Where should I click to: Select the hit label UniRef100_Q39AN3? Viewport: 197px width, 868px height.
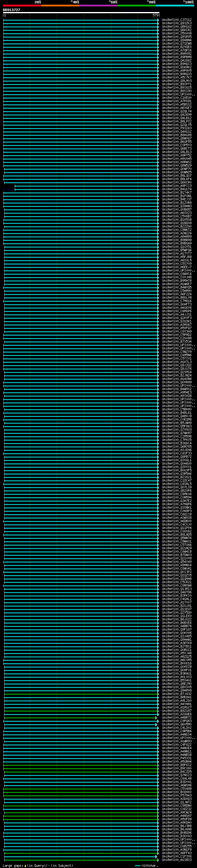pos(176,206)
